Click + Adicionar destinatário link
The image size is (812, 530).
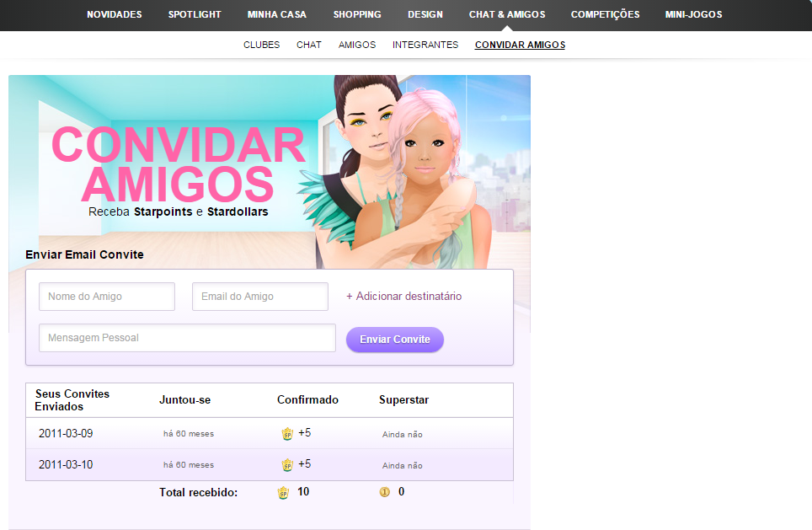click(x=404, y=297)
